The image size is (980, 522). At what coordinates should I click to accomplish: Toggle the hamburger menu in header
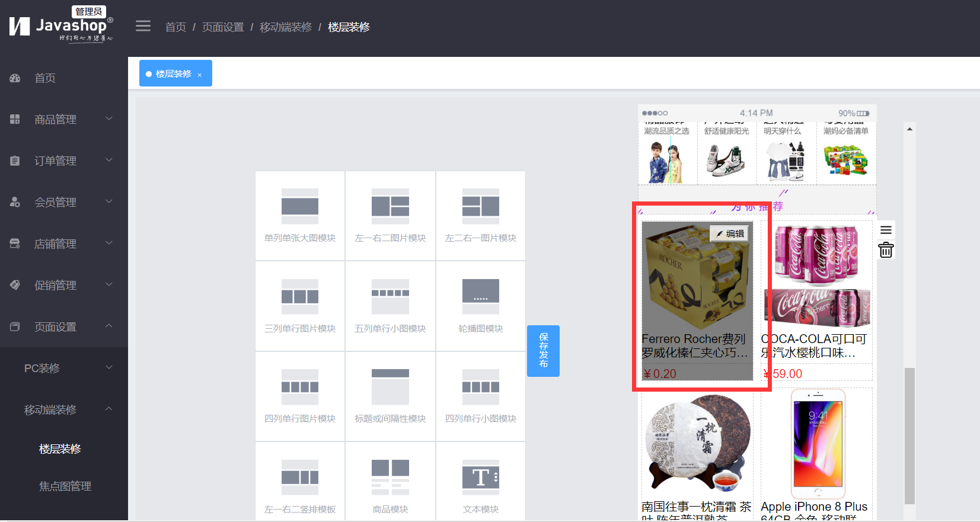(143, 26)
